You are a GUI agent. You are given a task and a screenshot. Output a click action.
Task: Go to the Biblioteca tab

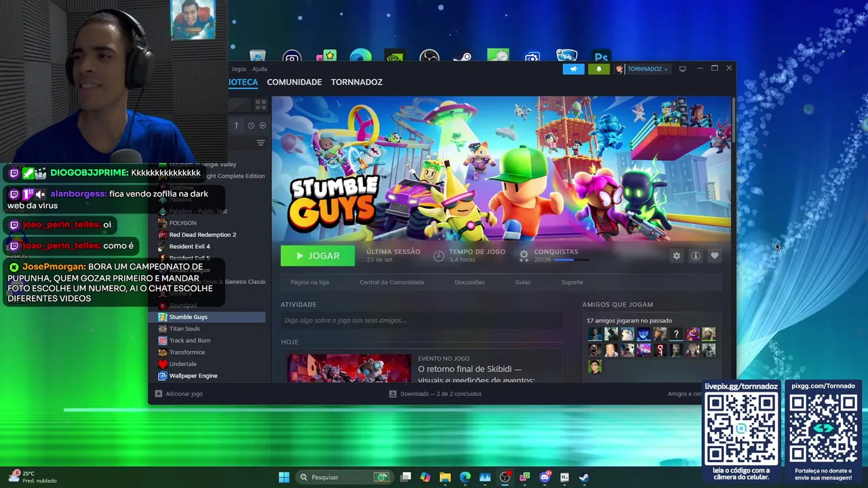pos(243,82)
